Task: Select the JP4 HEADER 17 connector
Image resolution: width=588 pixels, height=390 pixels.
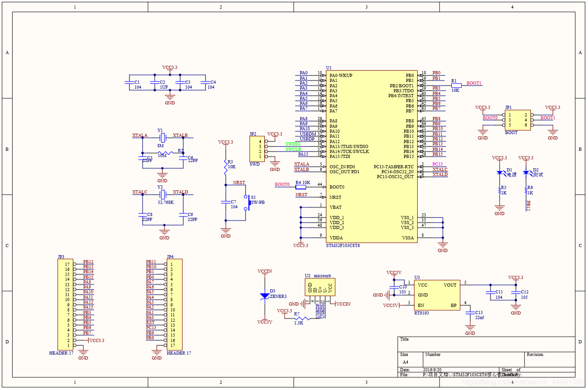Action: pos(174,305)
